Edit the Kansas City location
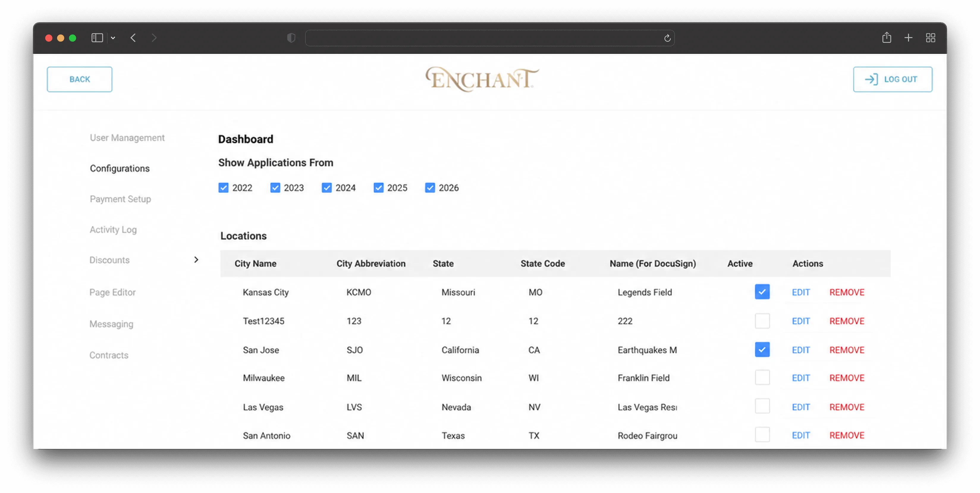This screenshot has height=493, width=980. [801, 292]
